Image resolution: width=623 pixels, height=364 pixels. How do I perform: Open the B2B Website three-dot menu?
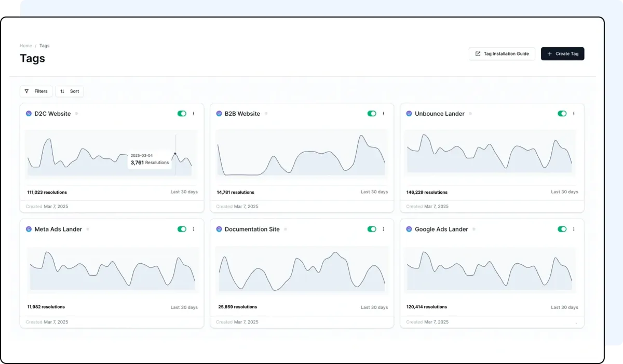(x=384, y=114)
